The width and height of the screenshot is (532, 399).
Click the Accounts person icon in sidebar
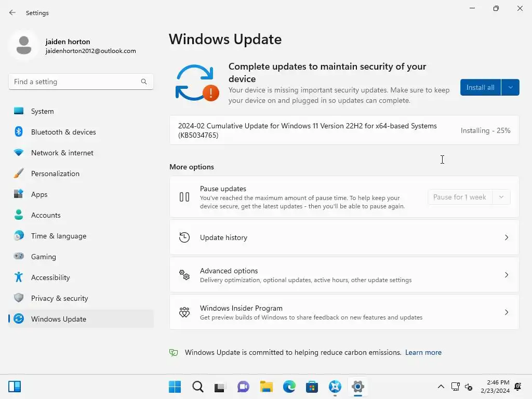(19, 215)
